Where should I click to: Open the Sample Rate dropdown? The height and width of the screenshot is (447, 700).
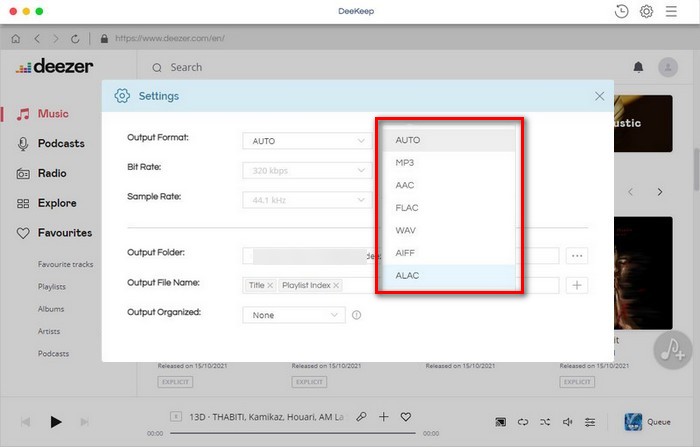(x=307, y=200)
